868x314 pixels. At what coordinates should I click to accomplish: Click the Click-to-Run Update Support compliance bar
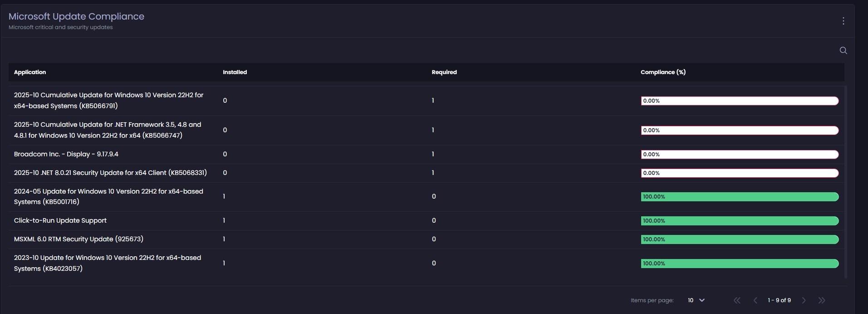(739, 221)
